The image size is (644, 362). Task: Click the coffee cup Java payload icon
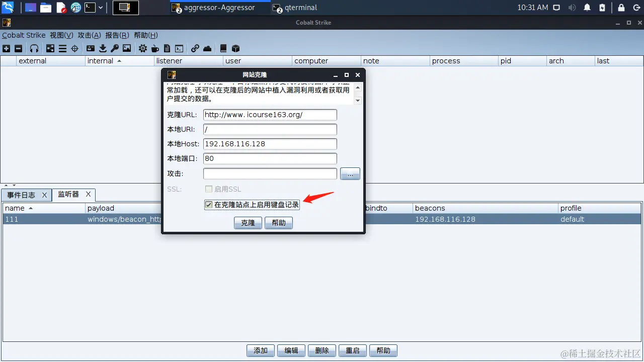[155, 49]
